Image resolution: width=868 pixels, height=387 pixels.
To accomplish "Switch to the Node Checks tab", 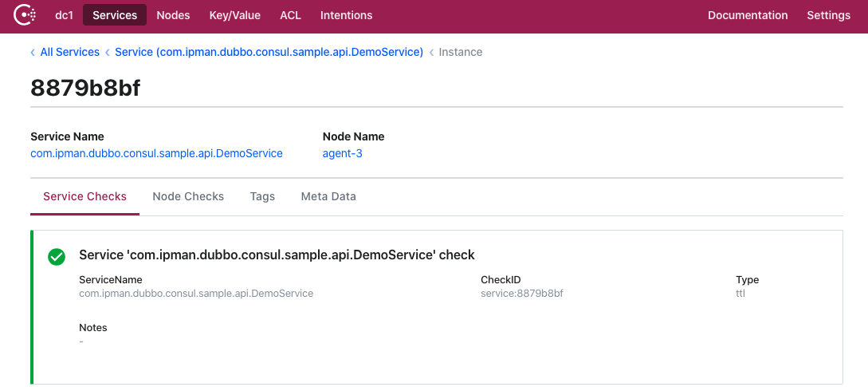I will [188, 196].
